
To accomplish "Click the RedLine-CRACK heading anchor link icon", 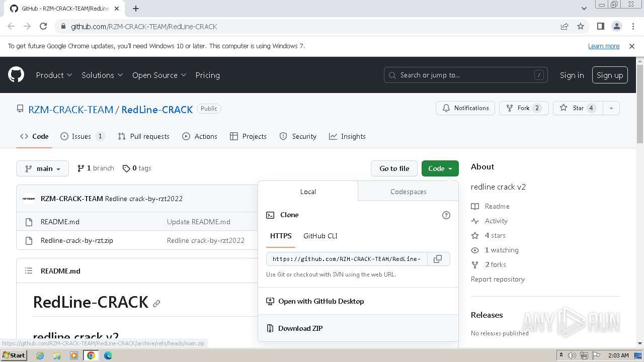I will click(156, 304).
